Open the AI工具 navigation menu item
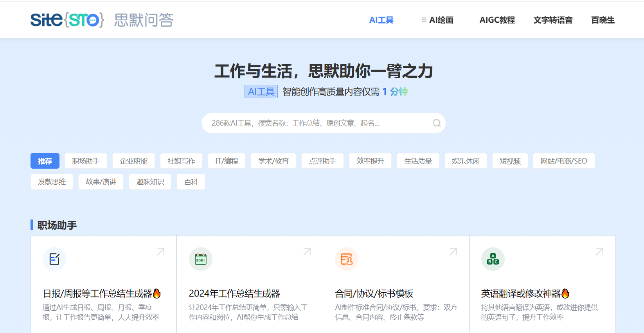The image size is (644, 333). (x=381, y=20)
